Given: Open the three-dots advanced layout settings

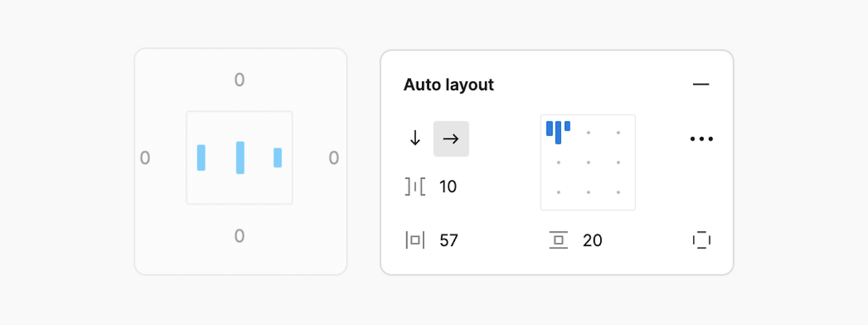Looking at the screenshot, I should (x=701, y=139).
